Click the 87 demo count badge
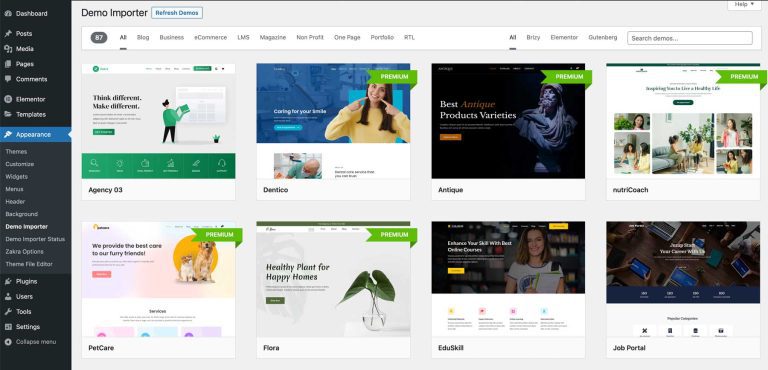 99,38
